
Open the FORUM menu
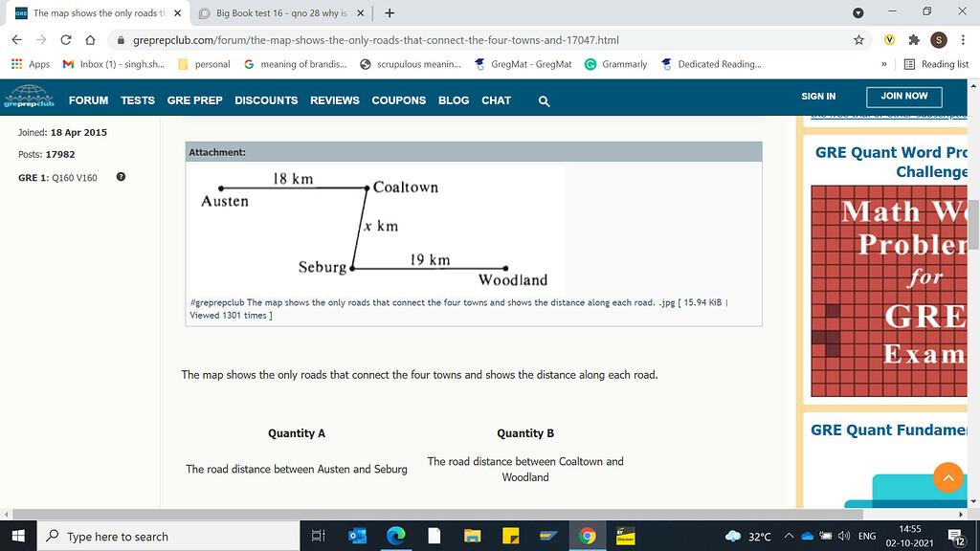coord(88,100)
